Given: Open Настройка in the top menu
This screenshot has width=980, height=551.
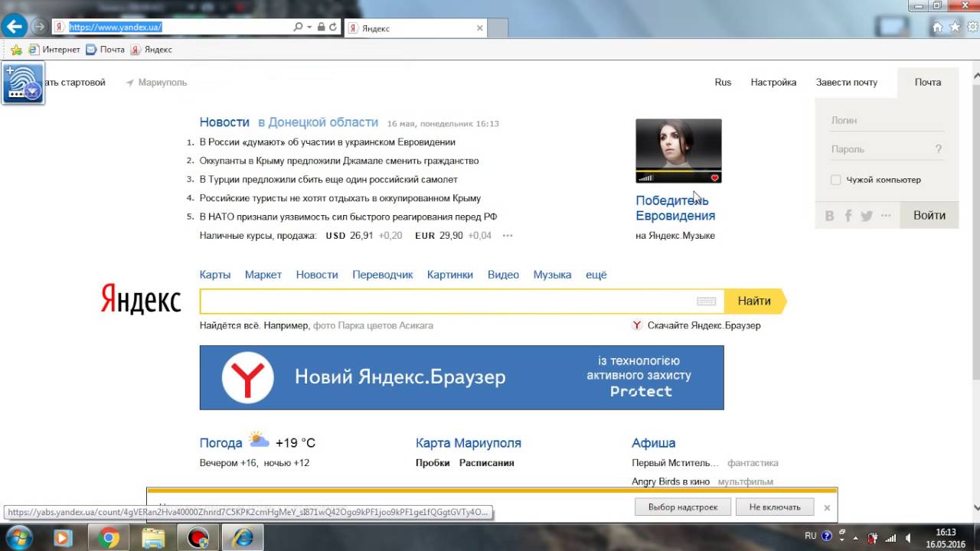Looking at the screenshot, I should [x=773, y=82].
